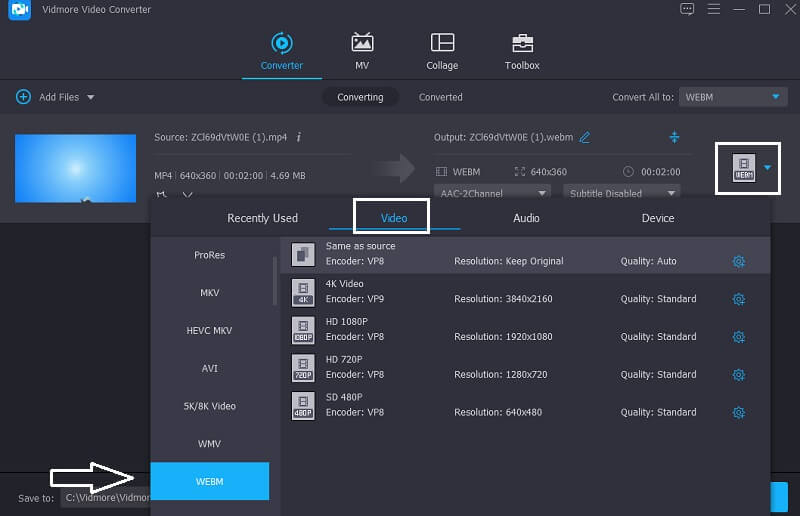Viewport: 800px width, 516px height.
Task: Choose HEVC MKV in format list
Action: (x=210, y=330)
